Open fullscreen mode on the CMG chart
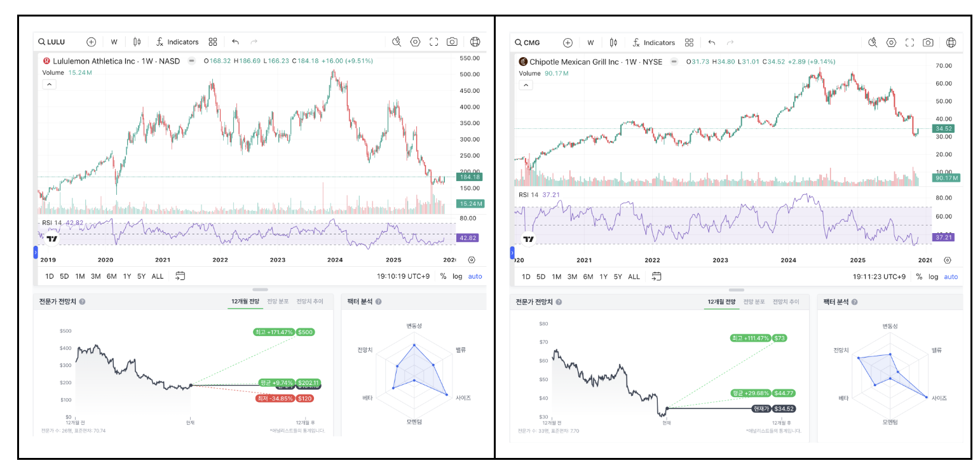 [909, 43]
